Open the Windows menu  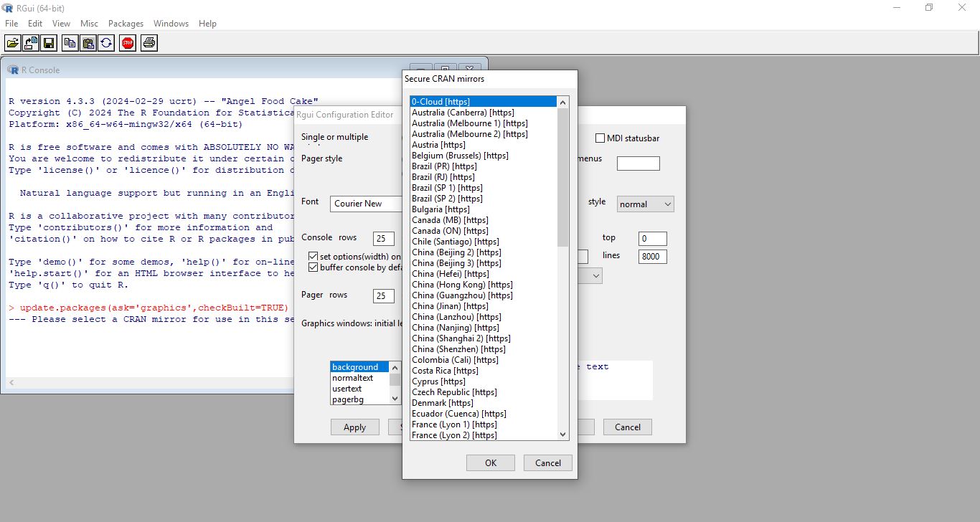tap(171, 24)
